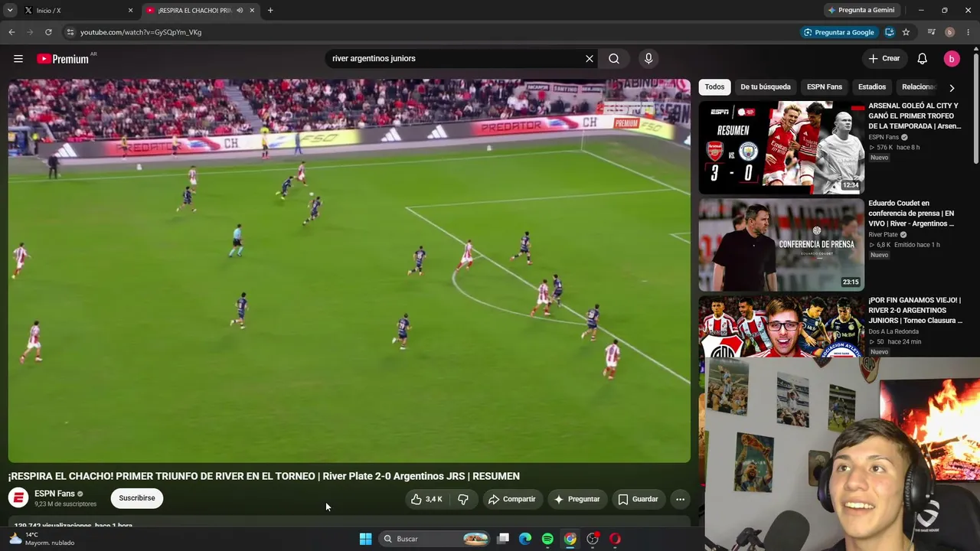Visit Dos A La Redonda channel

(894, 331)
